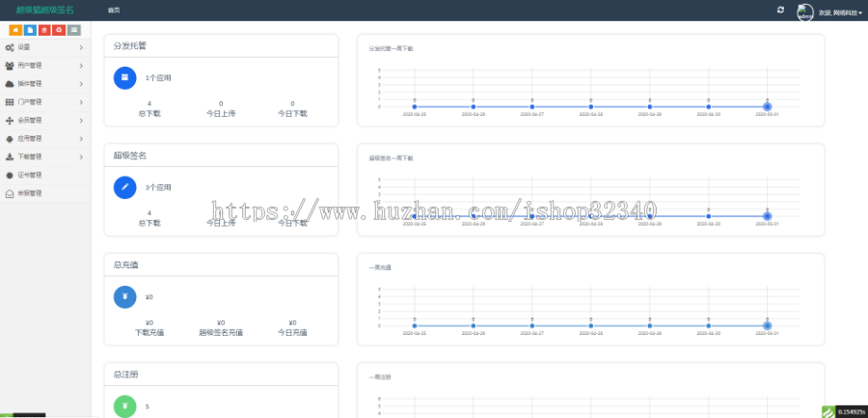Click 超级签名充值 stat in 总充值 card

point(221,328)
